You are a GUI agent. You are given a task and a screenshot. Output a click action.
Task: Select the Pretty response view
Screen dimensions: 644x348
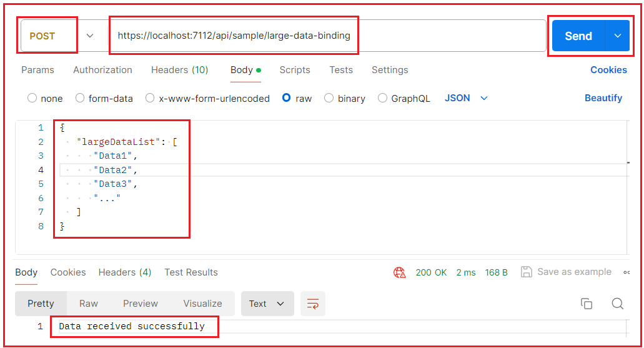click(x=41, y=304)
